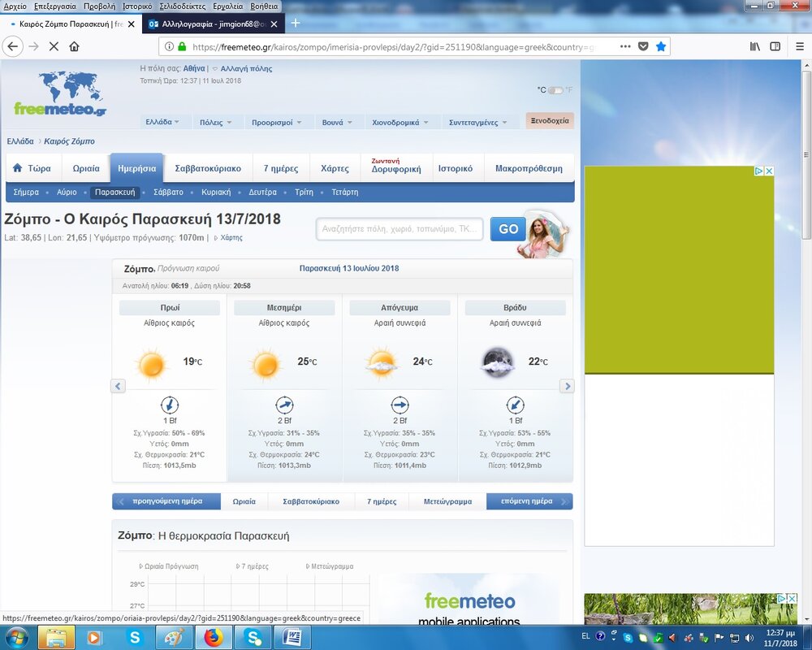Click the freemeteo.gr logo

(x=60, y=93)
